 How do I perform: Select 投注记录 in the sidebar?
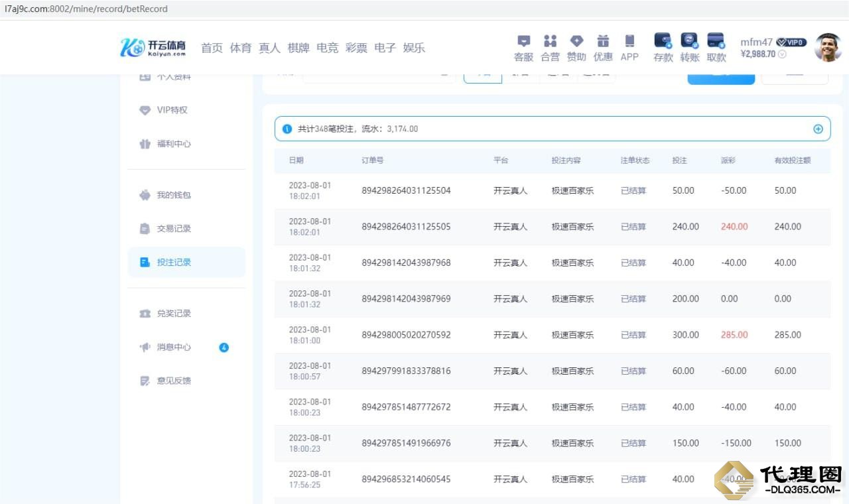coord(186,262)
